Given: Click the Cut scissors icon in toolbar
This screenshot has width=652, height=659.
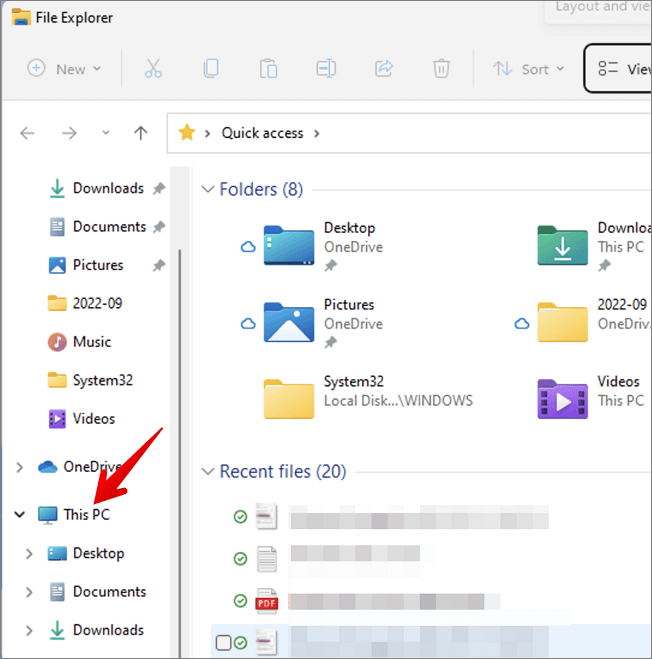Looking at the screenshot, I should click(x=153, y=69).
